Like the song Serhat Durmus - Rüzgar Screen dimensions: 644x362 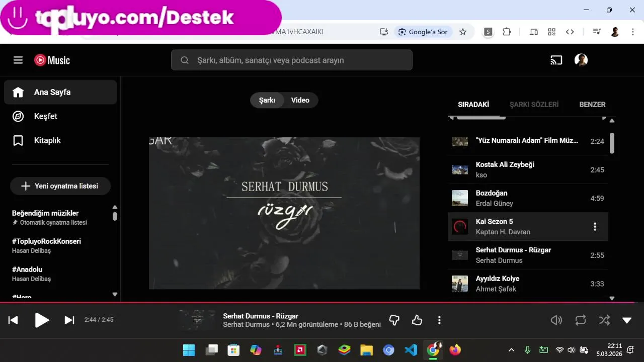click(x=417, y=320)
